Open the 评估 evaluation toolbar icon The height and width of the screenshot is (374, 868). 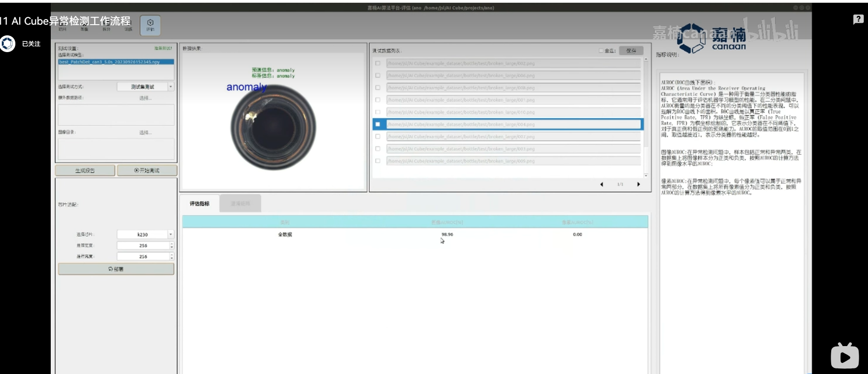click(150, 25)
